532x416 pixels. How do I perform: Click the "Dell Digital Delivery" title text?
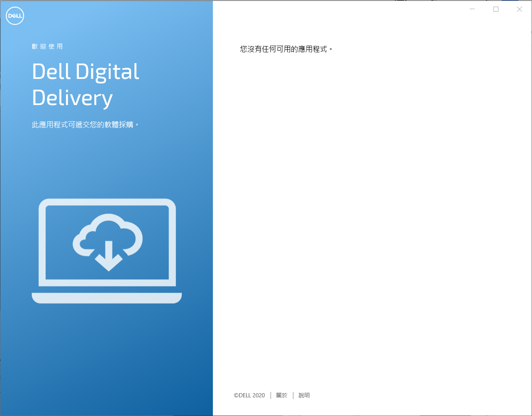click(x=85, y=85)
